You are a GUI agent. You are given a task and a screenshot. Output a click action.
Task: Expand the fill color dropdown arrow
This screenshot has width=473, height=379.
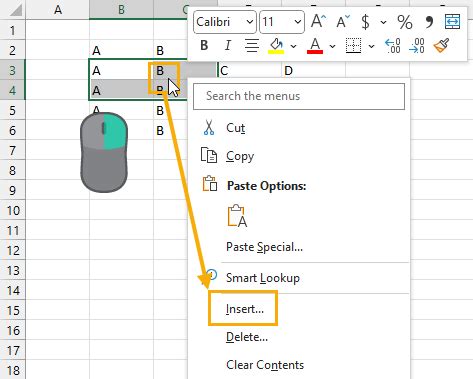(x=293, y=46)
